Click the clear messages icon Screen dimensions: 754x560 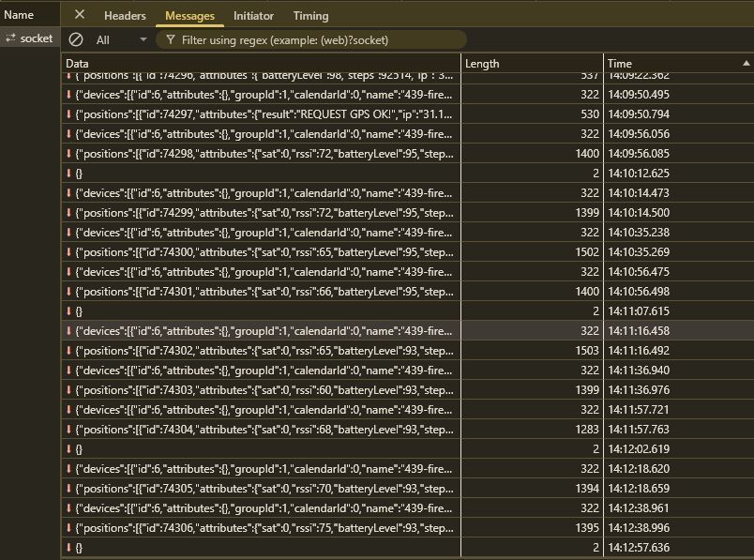pyautogui.click(x=76, y=40)
